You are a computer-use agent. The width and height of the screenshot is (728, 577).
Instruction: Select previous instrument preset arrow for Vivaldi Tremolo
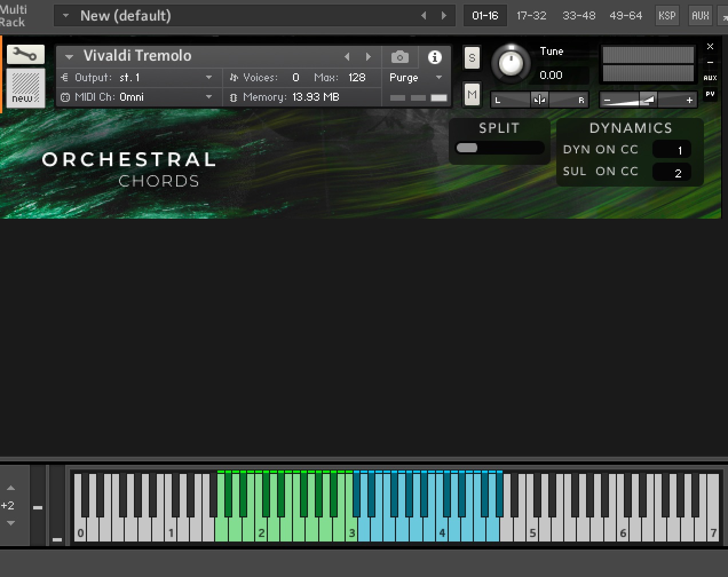[x=347, y=57]
